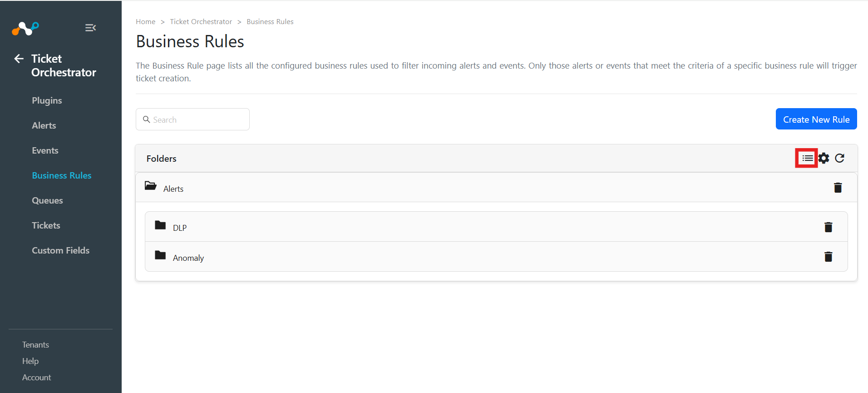The width and height of the screenshot is (868, 393).
Task: Open Queues in the sidebar
Action: (x=47, y=200)
